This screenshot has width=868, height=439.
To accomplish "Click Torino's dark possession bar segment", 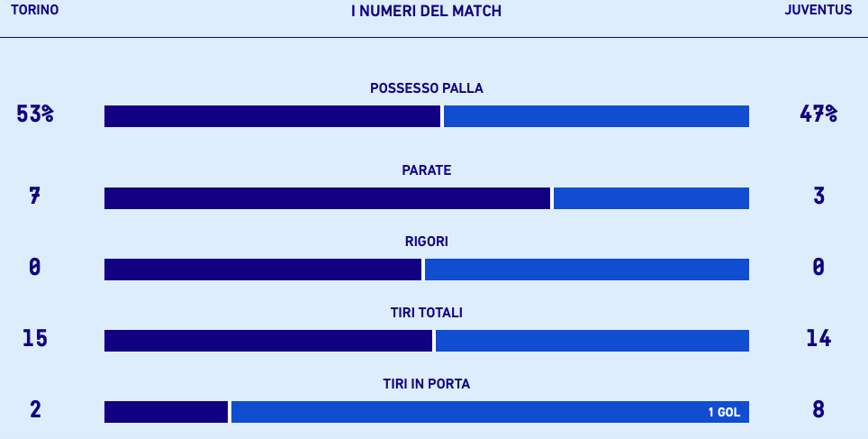I will tap(272, 116).
